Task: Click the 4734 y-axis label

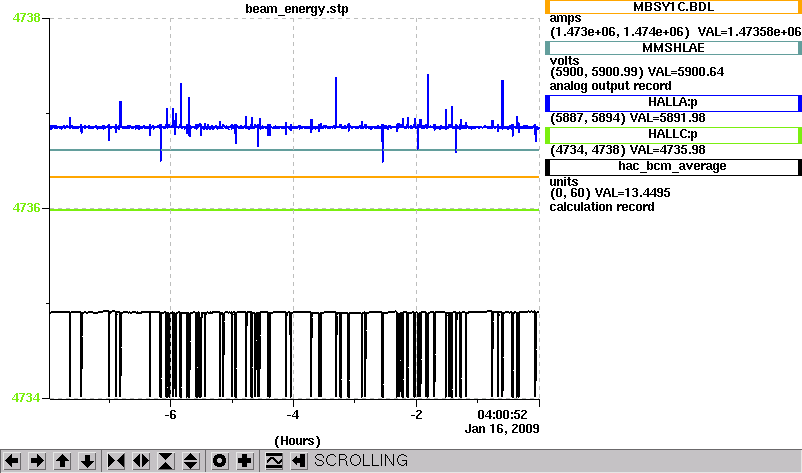Action: 26,398
